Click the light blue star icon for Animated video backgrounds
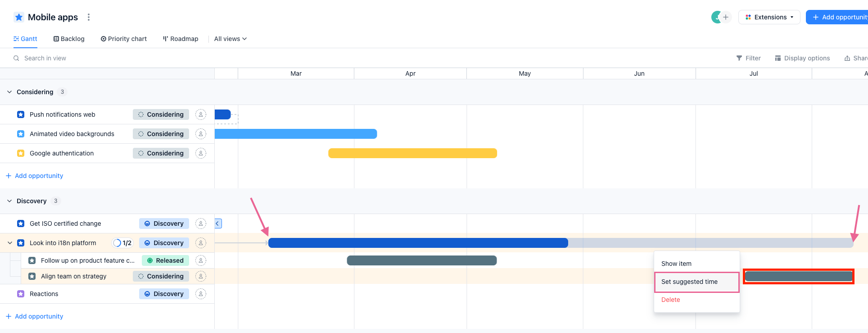This screenshot has height=333, width=868. point(21,134)
